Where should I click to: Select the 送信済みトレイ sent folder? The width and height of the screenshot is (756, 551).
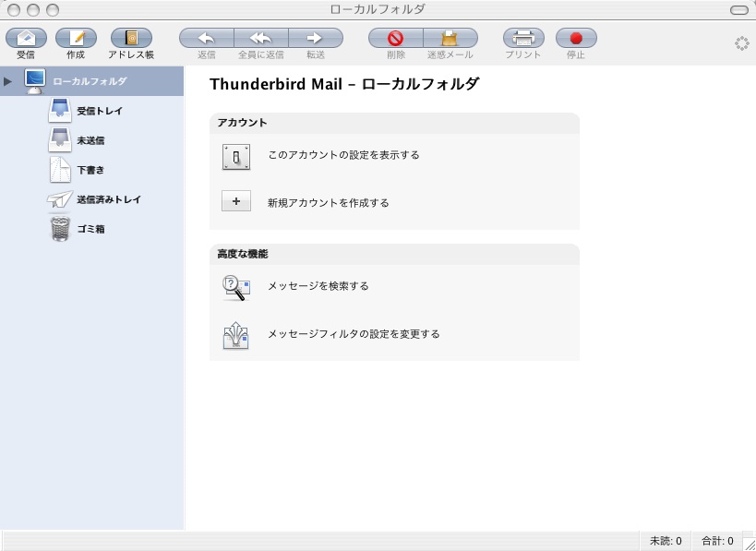pos(93,199)
